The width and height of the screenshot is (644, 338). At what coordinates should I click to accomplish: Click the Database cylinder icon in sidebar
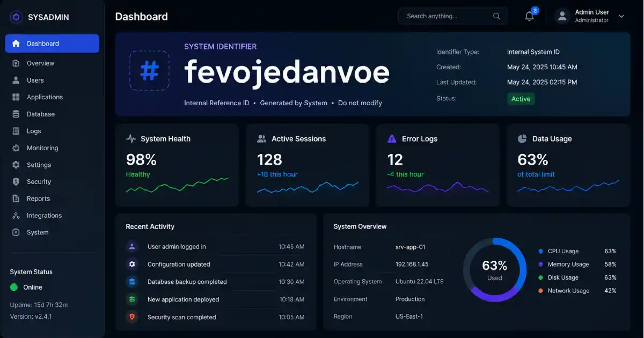(x=16, y=114)
